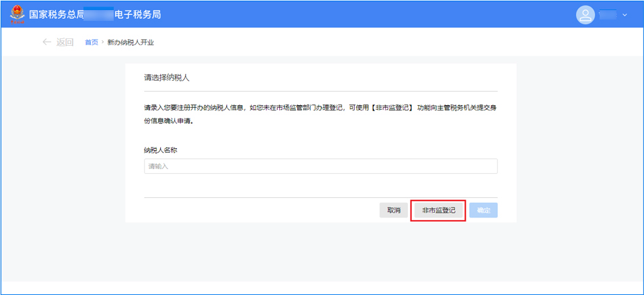Click the 非市监登记 button
The height and width of the screenshot is (295, 644).
(x=438, y=210)
